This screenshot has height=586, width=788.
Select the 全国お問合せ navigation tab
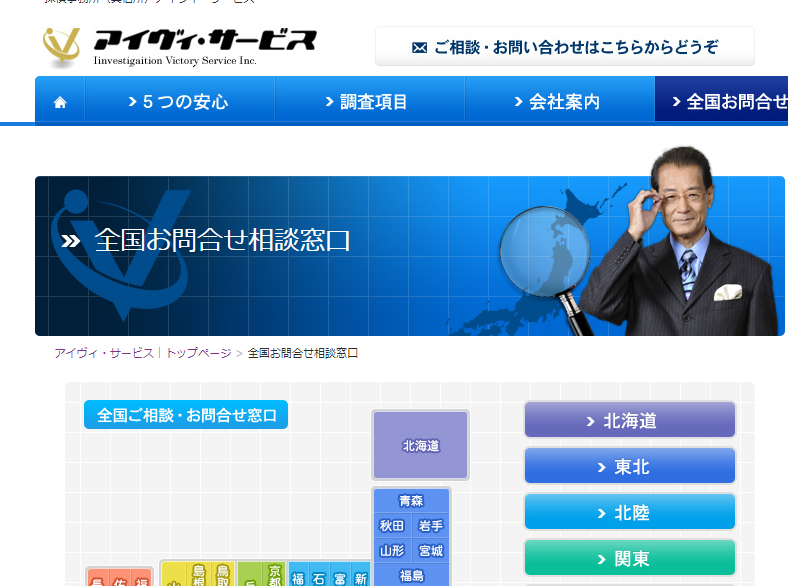[x=722, y=100]
